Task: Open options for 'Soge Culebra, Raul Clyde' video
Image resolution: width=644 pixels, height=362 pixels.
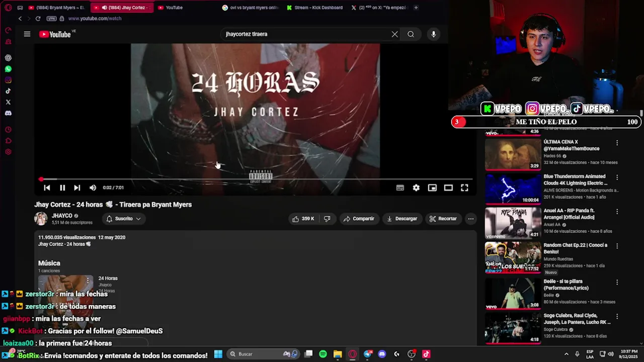Action: (x=617, y=316)
